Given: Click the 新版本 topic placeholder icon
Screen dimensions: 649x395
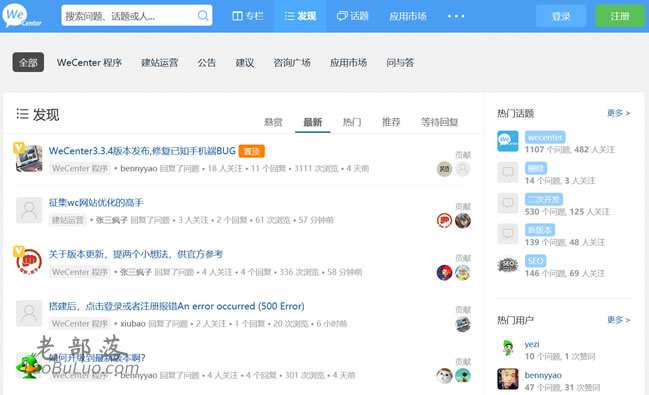Looking at the screenshot, I should coord(507,234).
